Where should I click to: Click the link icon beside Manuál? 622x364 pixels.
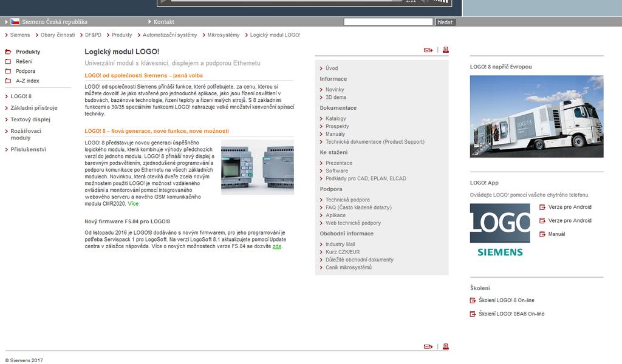pos(542,234)
